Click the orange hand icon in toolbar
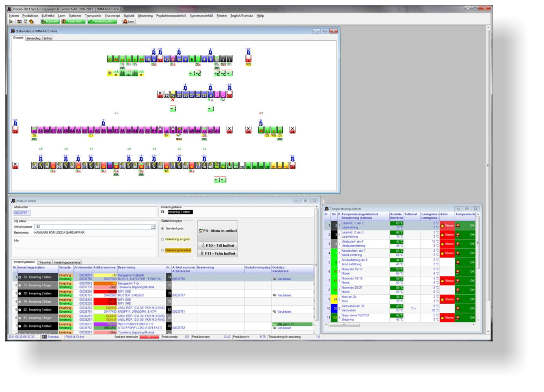The height and width of the screenshot is (392, 544). [32, 21]
